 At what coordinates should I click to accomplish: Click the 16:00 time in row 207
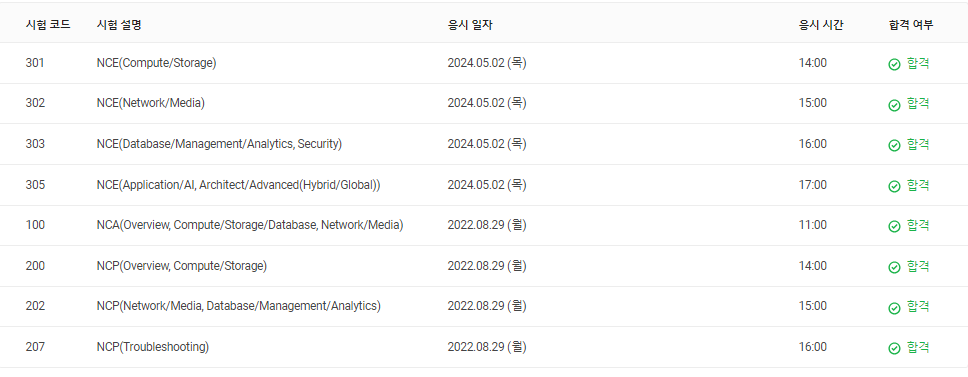tap(812, 347)
